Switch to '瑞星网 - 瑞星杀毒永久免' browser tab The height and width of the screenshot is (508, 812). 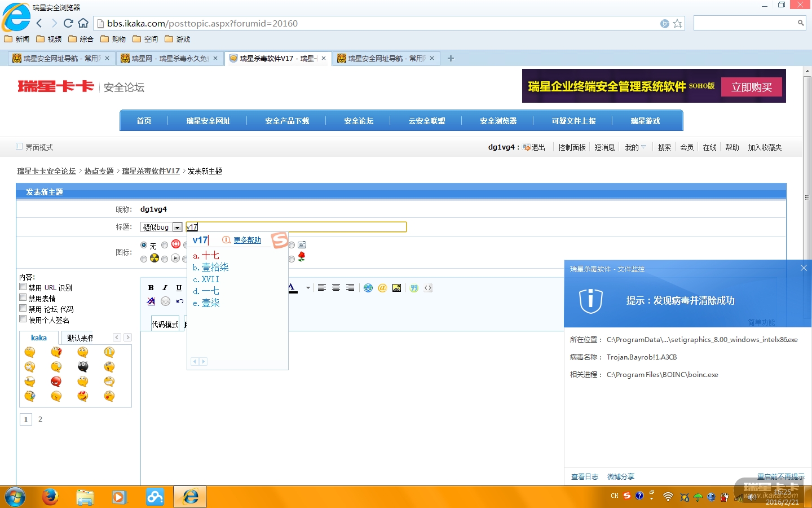coord(170,58)
